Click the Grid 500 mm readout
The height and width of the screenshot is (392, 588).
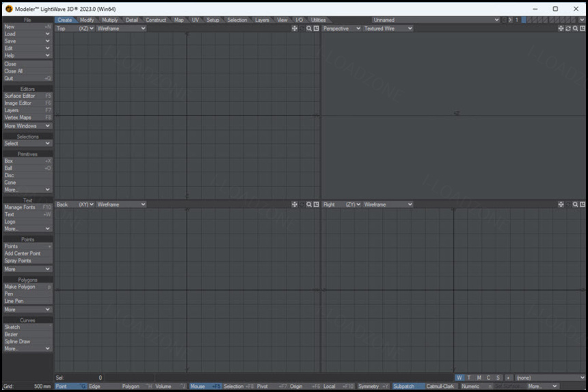(x=27, y=387)
